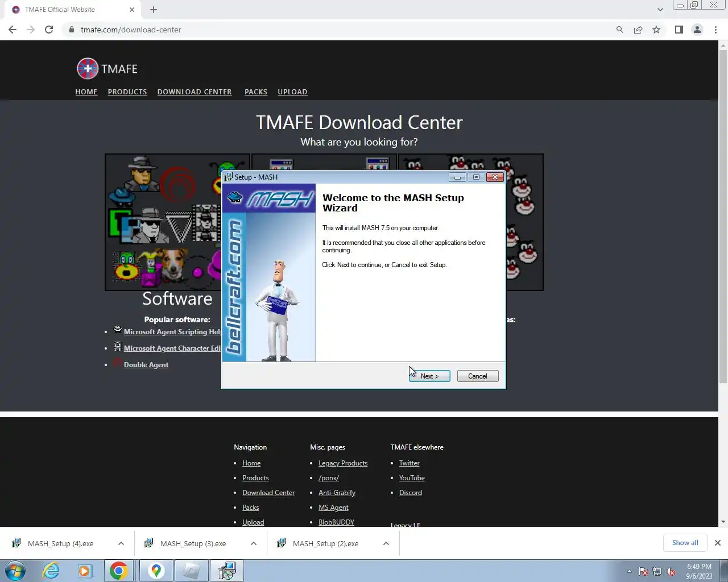This screenshot has height=582, width=728.
Task: Switch to Google Chrome in taskbar
Action: click(x=119, y=571)
